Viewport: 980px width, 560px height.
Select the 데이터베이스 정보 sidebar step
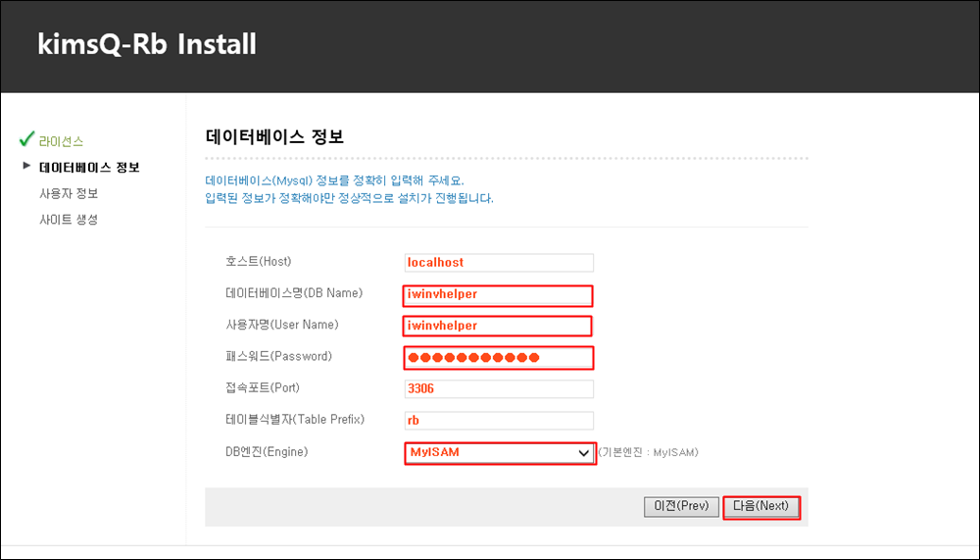tap(89, 167)
